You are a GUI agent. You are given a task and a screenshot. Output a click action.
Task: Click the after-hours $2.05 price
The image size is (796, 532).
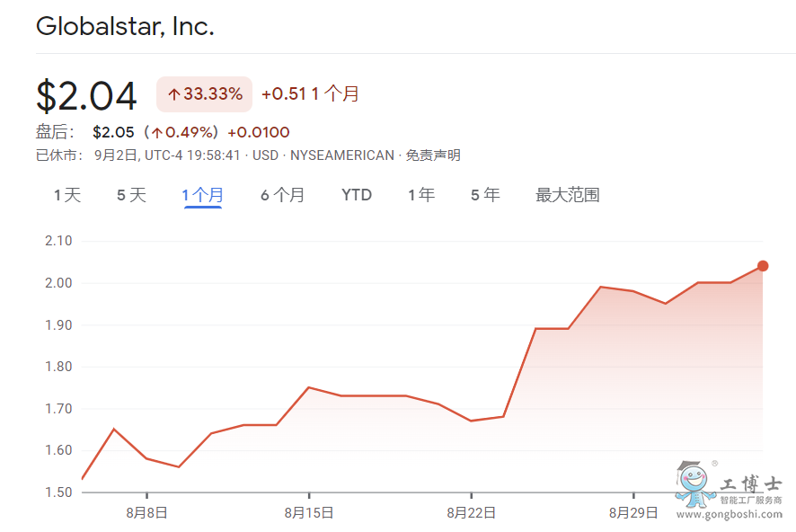click(x=113, y=132)
